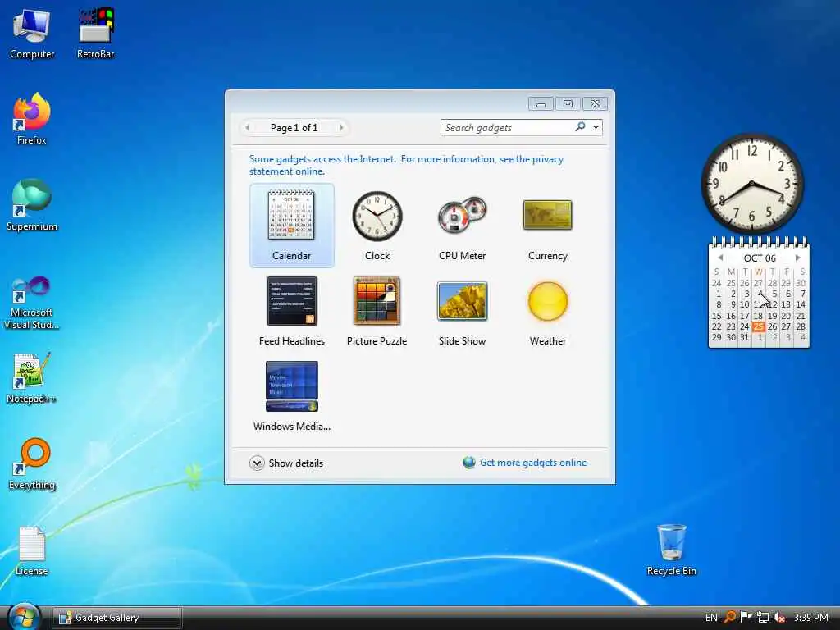Select the License file on desktop
Viewport: 840px width, 630px height.
(x=32, y=550)
